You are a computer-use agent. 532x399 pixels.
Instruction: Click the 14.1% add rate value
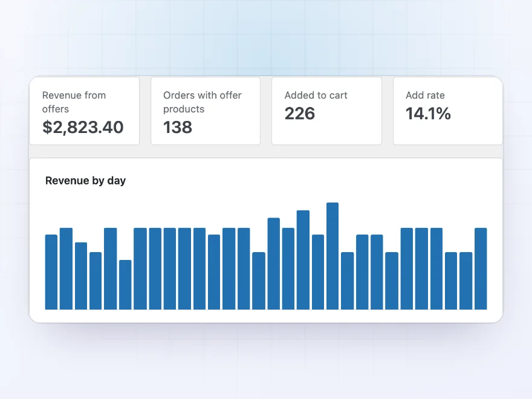[428, 113]
